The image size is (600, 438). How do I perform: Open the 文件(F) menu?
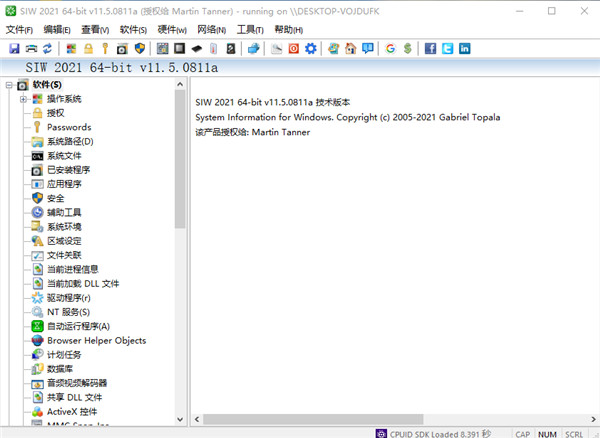pyautogui.click(x=20, y=29)
